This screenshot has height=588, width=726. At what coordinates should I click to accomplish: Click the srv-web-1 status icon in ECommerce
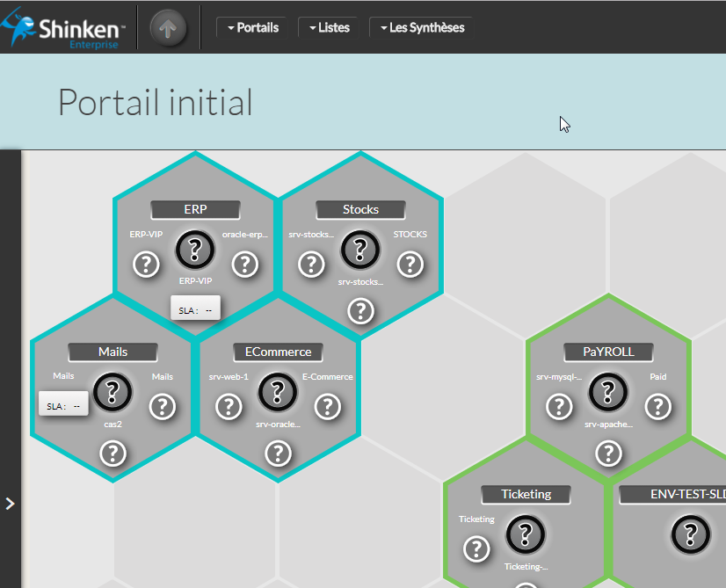click(x=229, y=405)
